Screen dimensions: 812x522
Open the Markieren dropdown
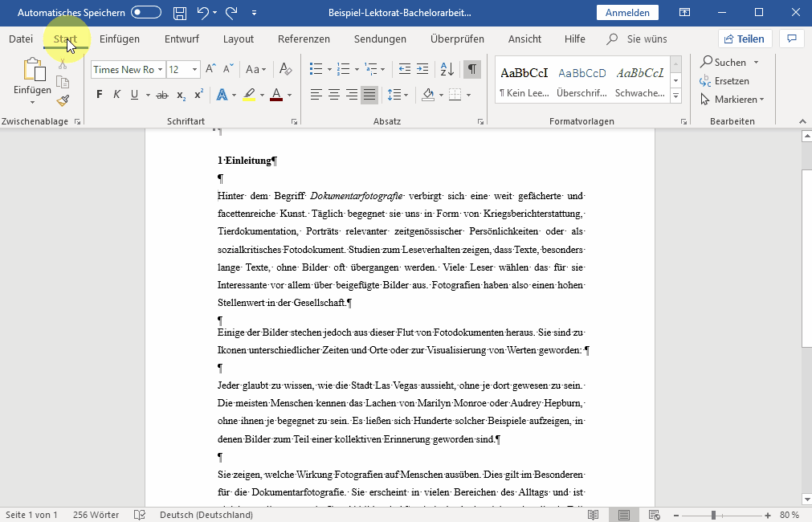coord(732,99)
